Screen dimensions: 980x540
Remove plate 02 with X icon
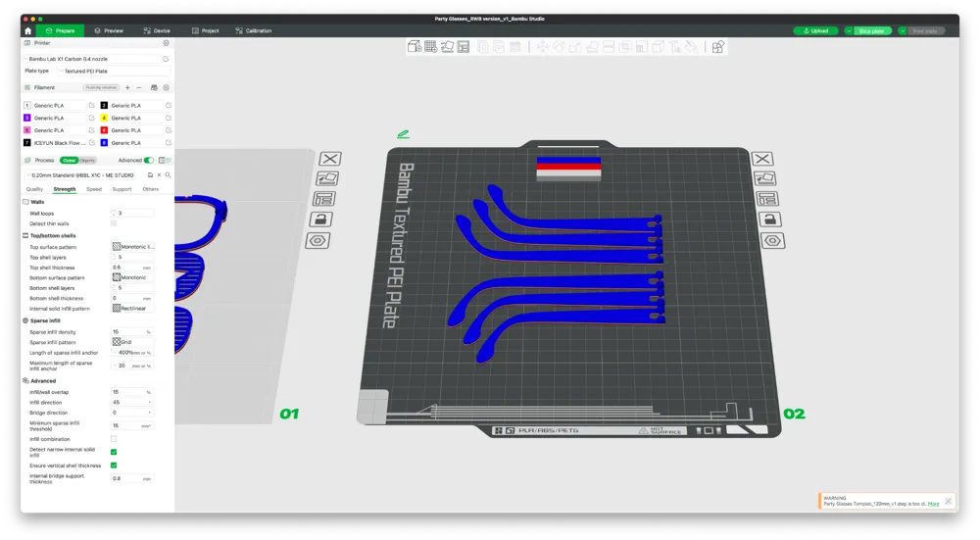762,159
